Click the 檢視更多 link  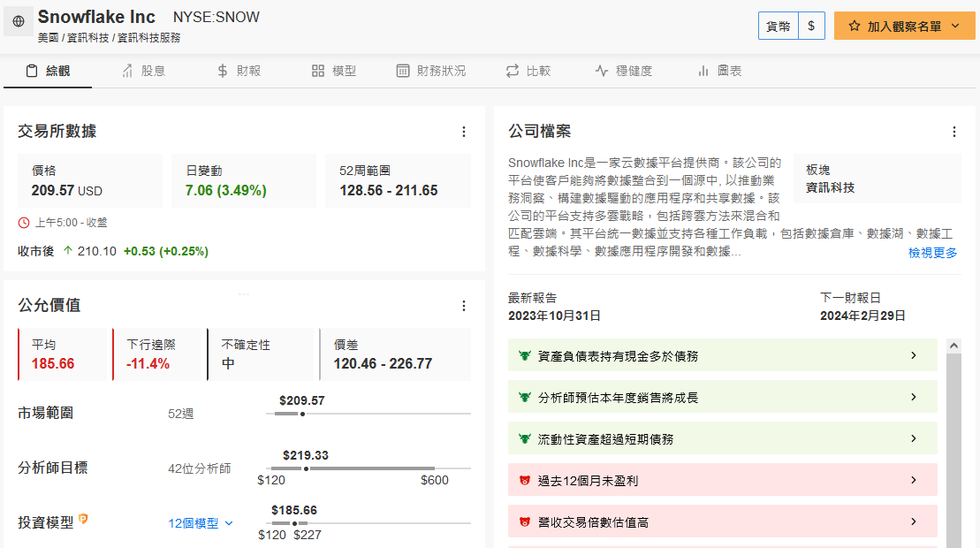(932, 253)
